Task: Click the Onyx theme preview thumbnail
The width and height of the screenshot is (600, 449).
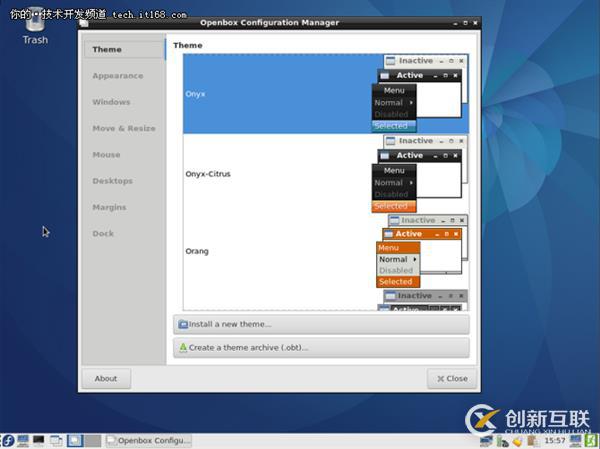Action: click(x=420, y=94)
